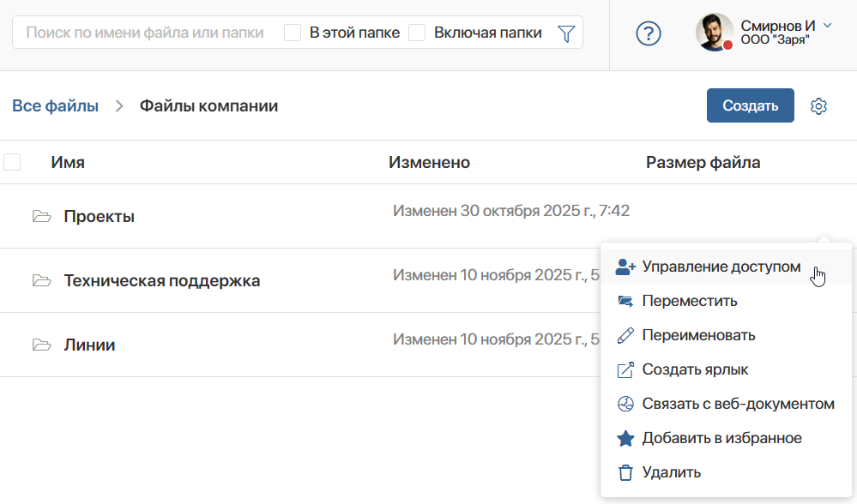The image size is (857, 504).
Task: Click the Переименовать pencil icon
Action: coord(625,335)
